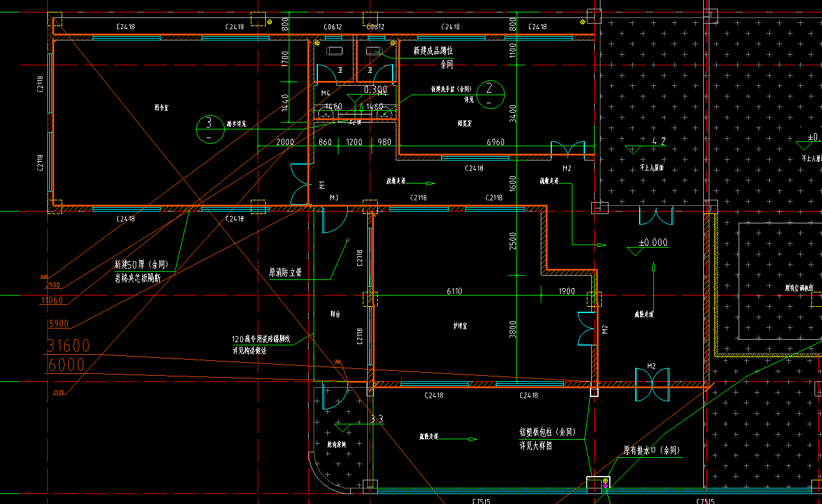This screenshot has width=822, height=504.
Task: Click the 6110 horizontal dimension
Action: (x=455, y=291)
